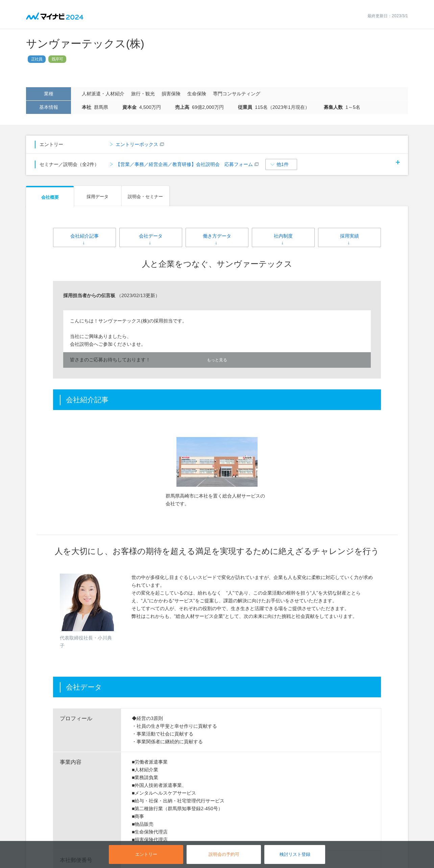Jump to 社内制度 section
The width and height of the screenshot is (434, 868).
[x=283, y=237]
